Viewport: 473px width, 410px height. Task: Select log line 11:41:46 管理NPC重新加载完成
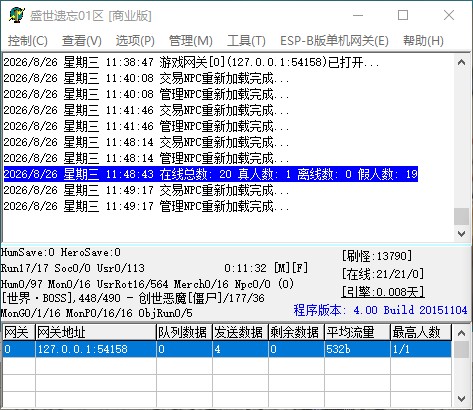click(146, 126)
